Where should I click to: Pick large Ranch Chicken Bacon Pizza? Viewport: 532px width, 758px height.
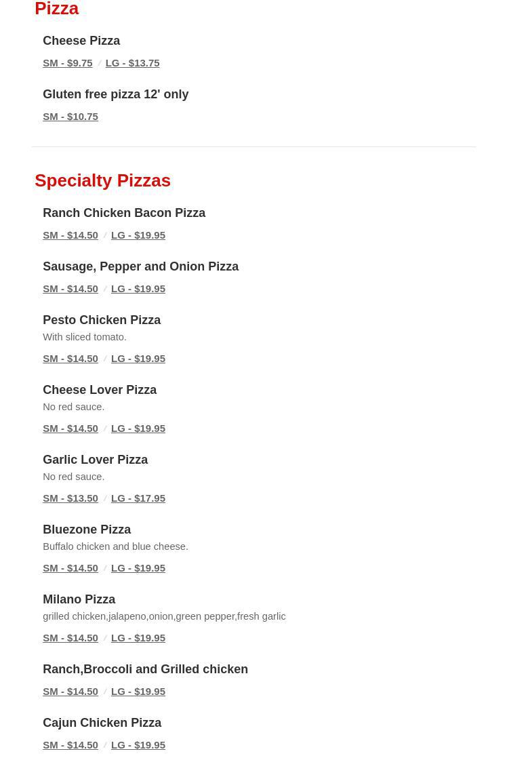138,235
